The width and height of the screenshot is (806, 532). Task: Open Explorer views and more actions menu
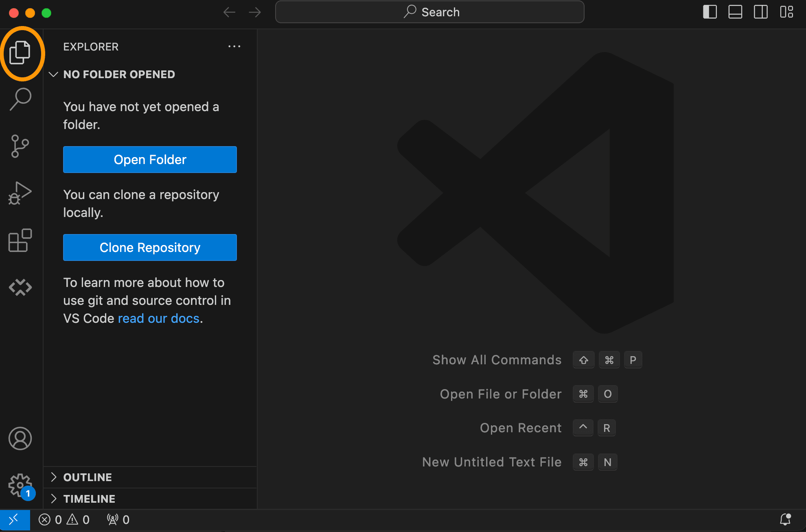click(x=234, y=46)
